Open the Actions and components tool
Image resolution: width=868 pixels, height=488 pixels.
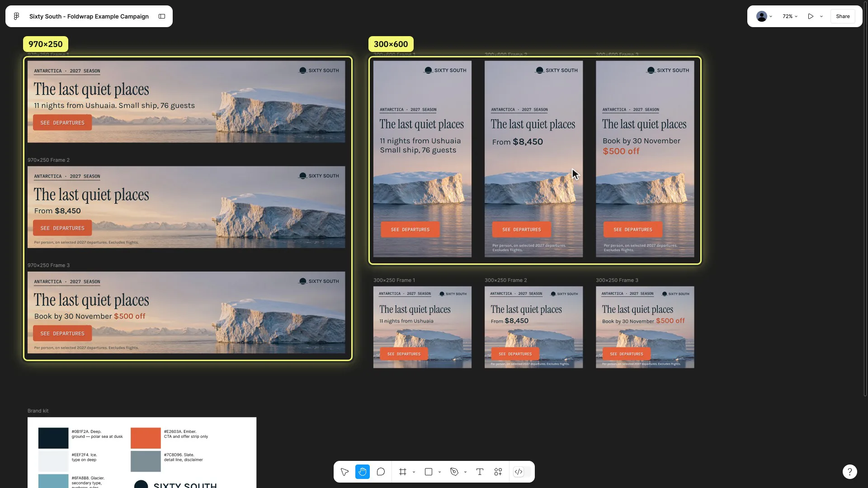pos(498,472)
